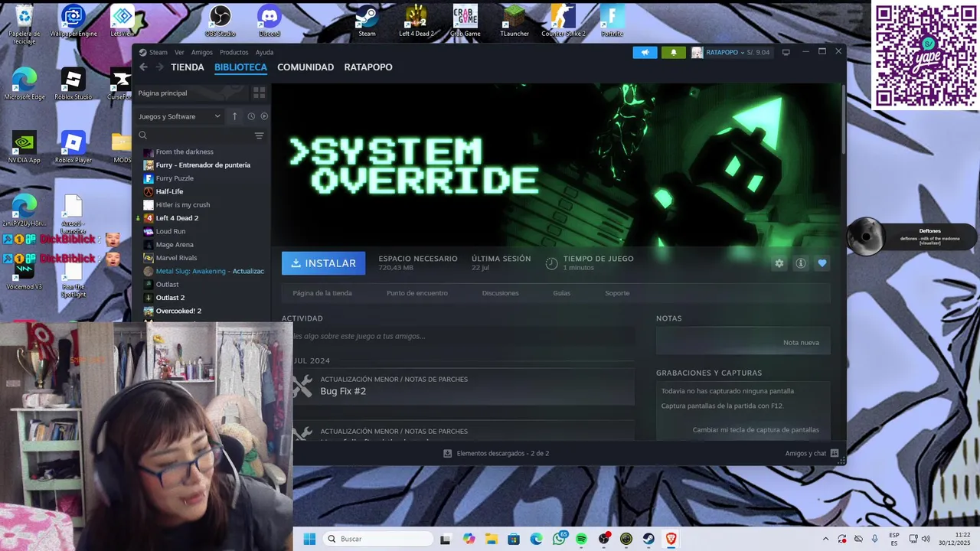The width and height of the screenshot is (980, 551).
Task: Click Cambiar mi tecla de captura de pantallas
Action: click(x=756, y=430)
